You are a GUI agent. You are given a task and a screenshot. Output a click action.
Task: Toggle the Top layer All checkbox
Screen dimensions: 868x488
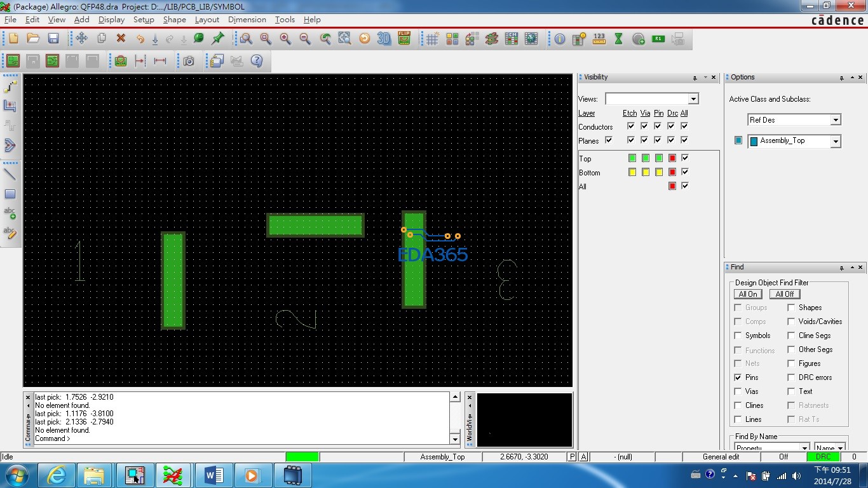click(x=684, y=158)
